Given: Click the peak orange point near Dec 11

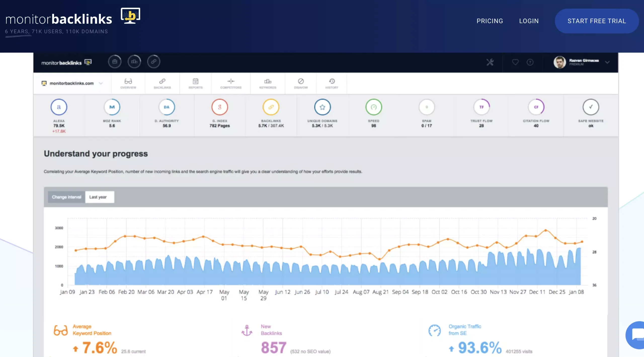Looking at the screenshot, I should pos(546,230).
